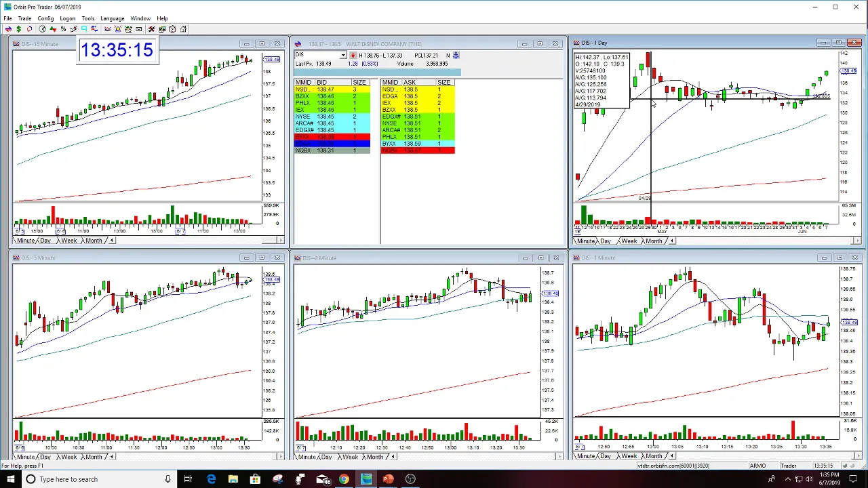Click the NYSE bid row in Level II
Viewport: 868px width, 488px height.
[x=332, y=117]
